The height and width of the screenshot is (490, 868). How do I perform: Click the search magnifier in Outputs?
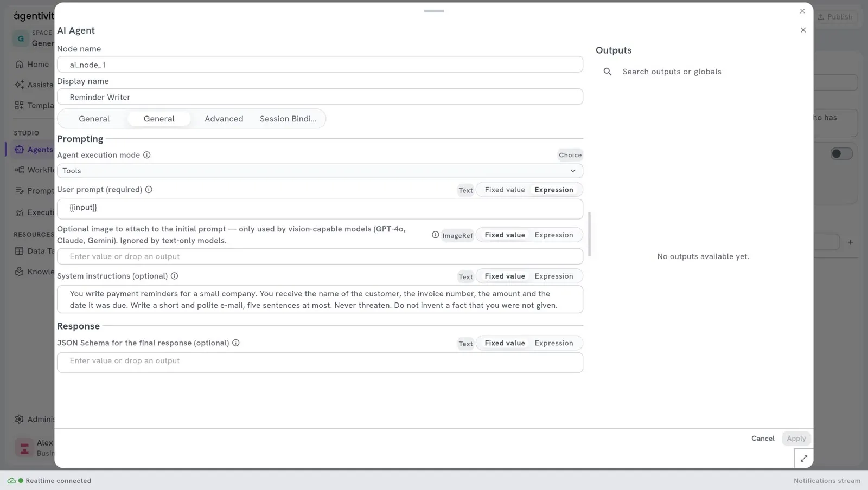click(x=608, y=72)
